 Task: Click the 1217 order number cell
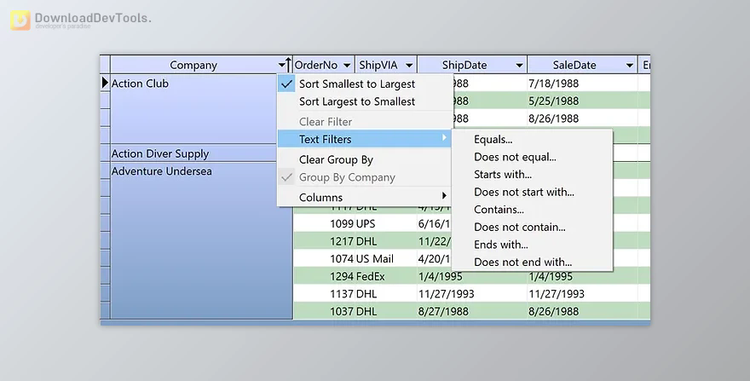pos(324,241)
